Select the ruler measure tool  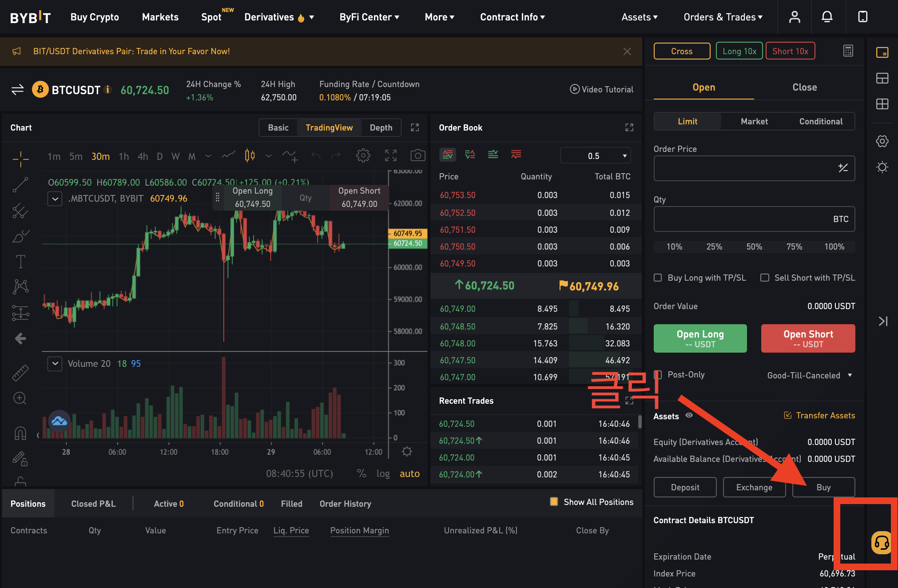(20, 373)
